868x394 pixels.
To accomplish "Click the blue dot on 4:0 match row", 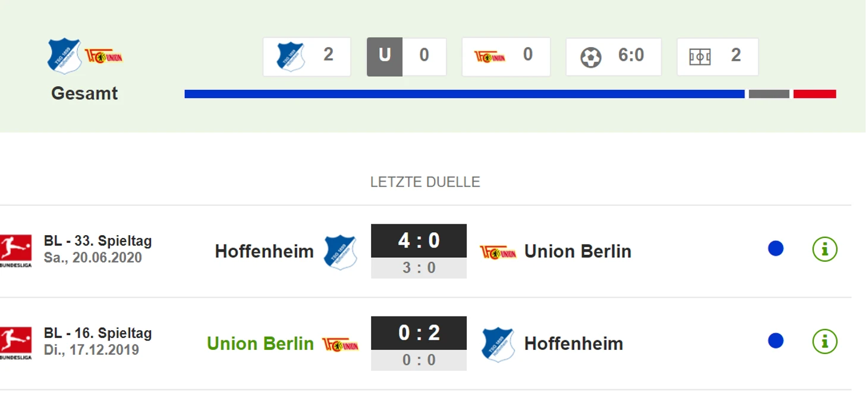I will [x=775, y=249].
